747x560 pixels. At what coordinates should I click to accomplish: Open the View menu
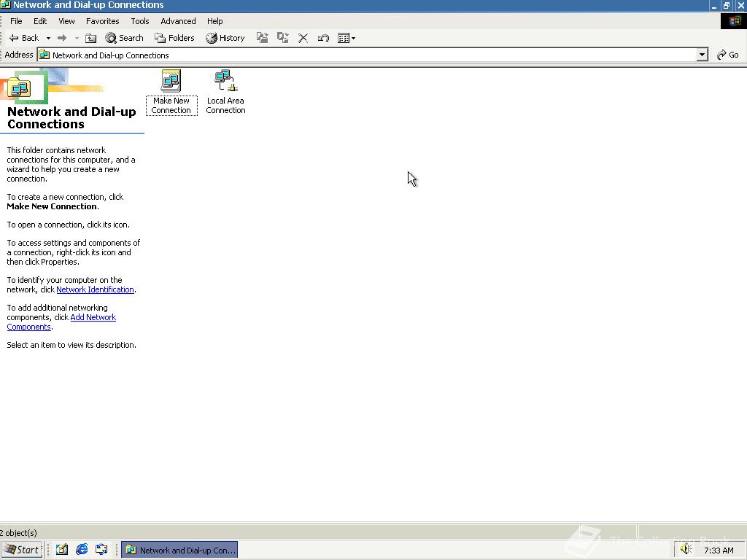click(x=66, y=21)
